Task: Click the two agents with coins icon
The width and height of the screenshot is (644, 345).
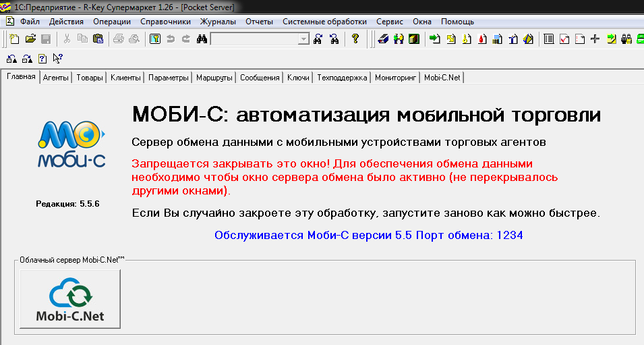Action: (626, 39)
